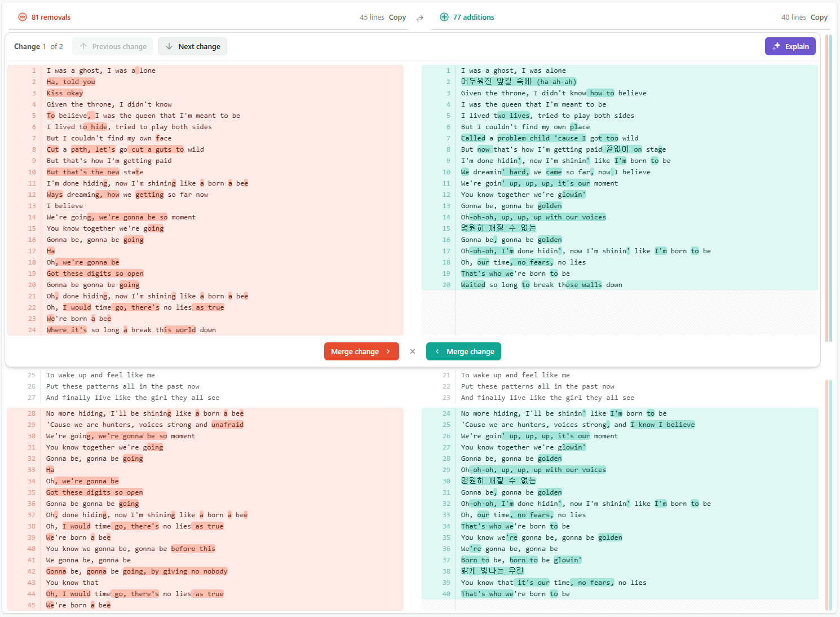Click left line 'But that's the new state'
Image resolution: width=840 pixels, height=617 pixels.
95,172
